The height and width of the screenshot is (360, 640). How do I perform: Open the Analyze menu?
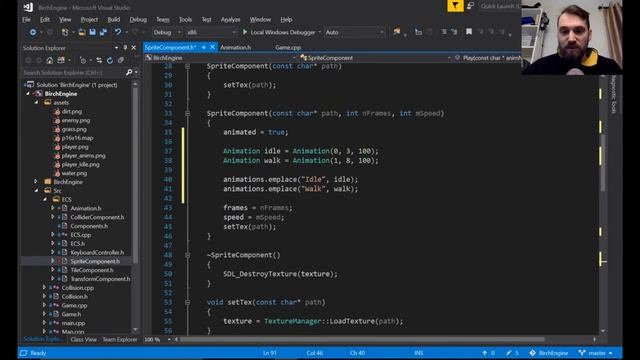click(x=231, y=19)
